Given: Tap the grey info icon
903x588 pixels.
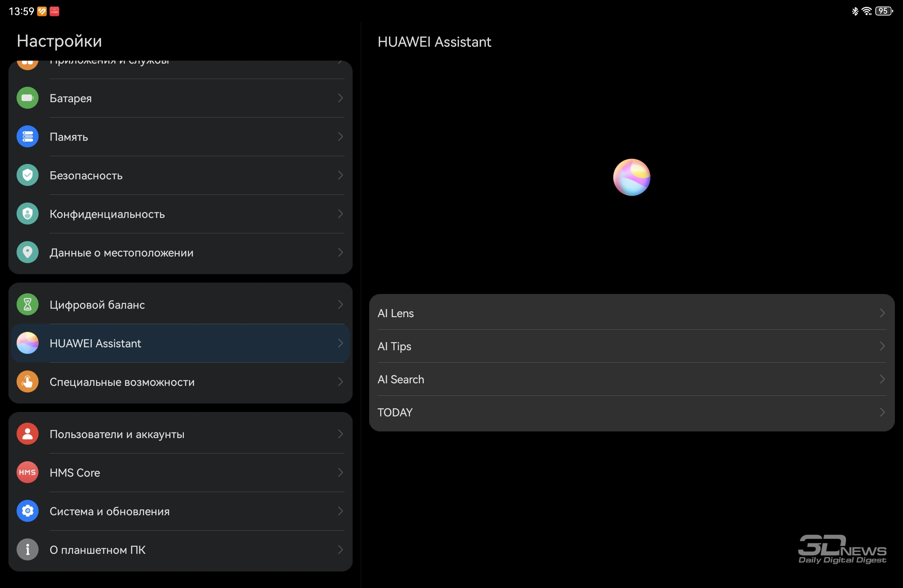Looking at the screenshot, I should point(27,550).
